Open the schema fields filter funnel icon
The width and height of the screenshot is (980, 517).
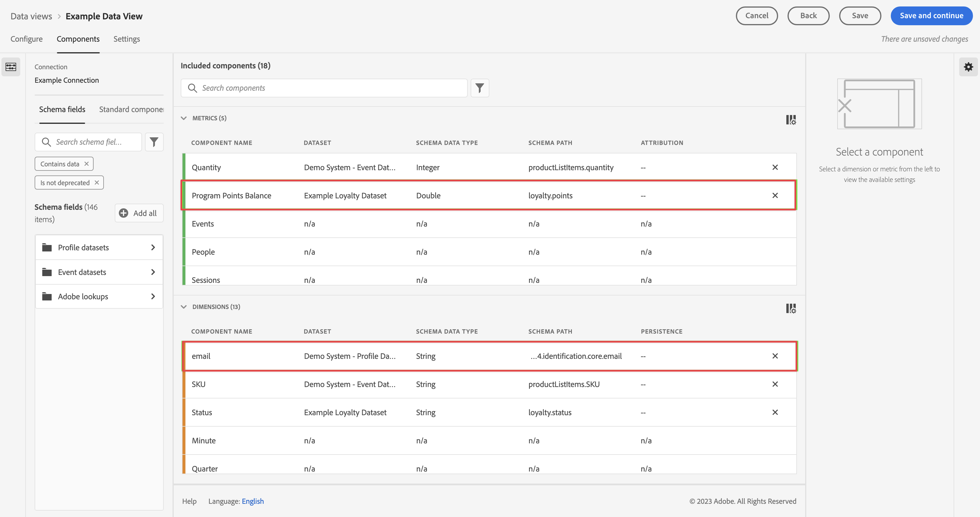click(x=154, y=142)
